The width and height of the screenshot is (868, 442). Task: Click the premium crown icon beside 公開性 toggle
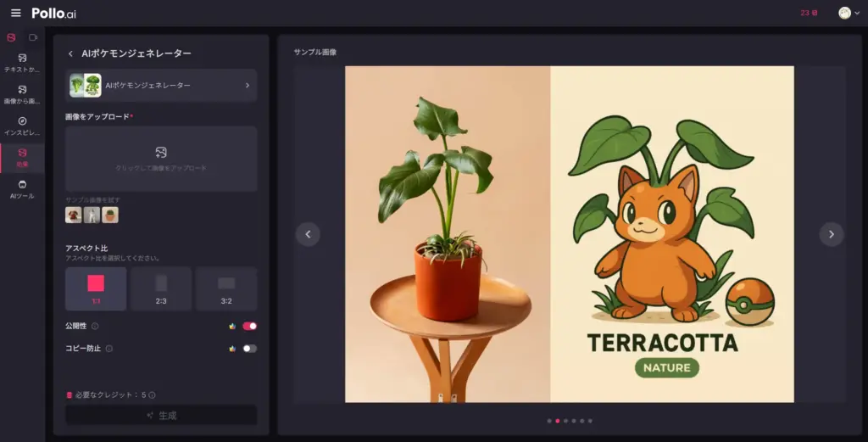pos(232,327)
